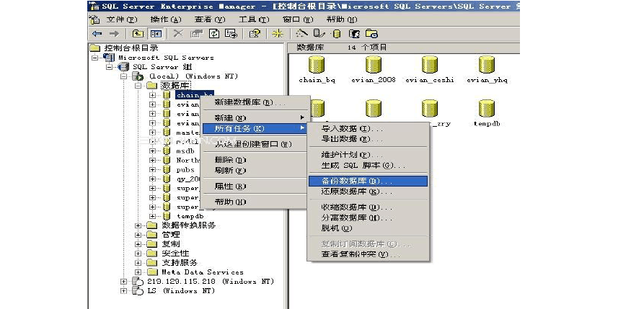Select Meta Data Services tree item
The height and width of the screenshot is (309, 644).
(203, 272)
